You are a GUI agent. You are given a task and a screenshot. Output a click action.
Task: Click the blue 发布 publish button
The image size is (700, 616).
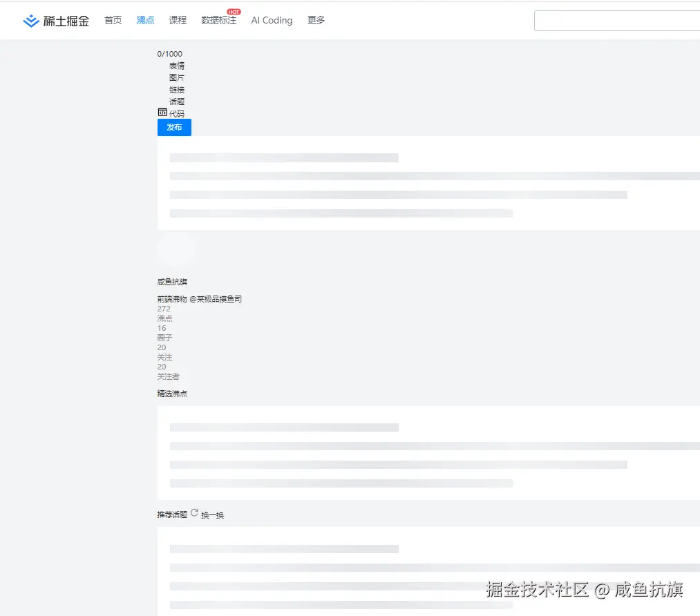174,127
